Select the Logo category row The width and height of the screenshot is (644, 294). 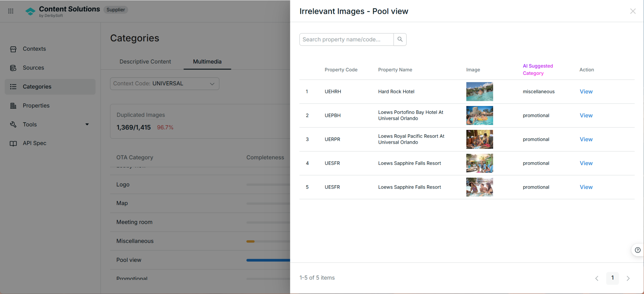pos(200,185)
